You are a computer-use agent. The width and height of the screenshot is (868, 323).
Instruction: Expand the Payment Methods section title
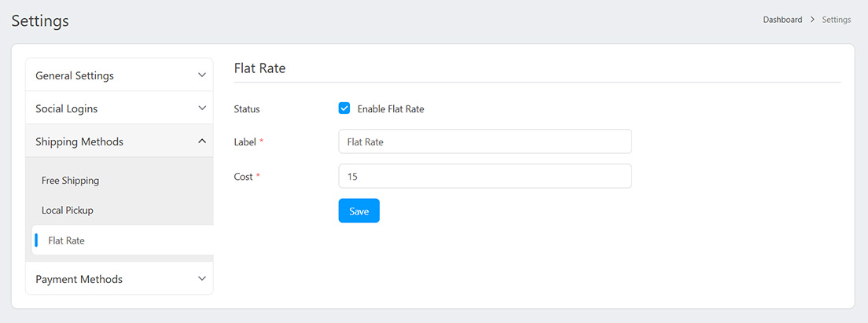pos(79,280)
